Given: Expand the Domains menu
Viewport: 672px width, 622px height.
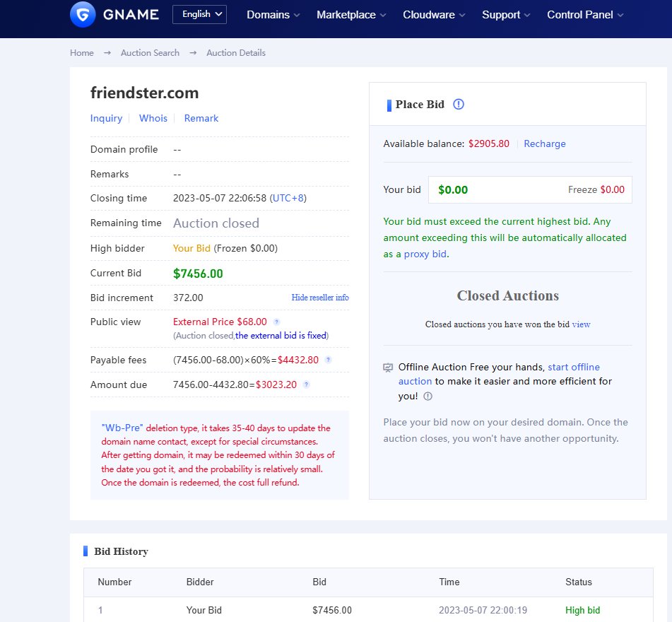Looking at the screenshot, I should pyautogui.click(x=273, y=15).
